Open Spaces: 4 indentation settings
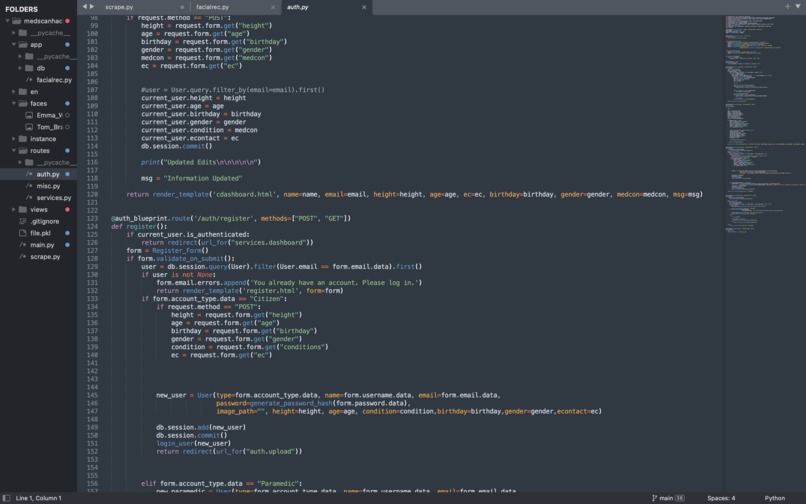 click(721, 498)
